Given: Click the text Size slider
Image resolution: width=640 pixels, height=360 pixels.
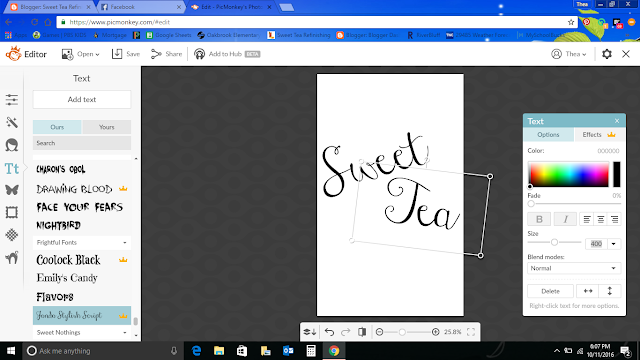Looking at the screenshot, I should [x=554, y=242].
